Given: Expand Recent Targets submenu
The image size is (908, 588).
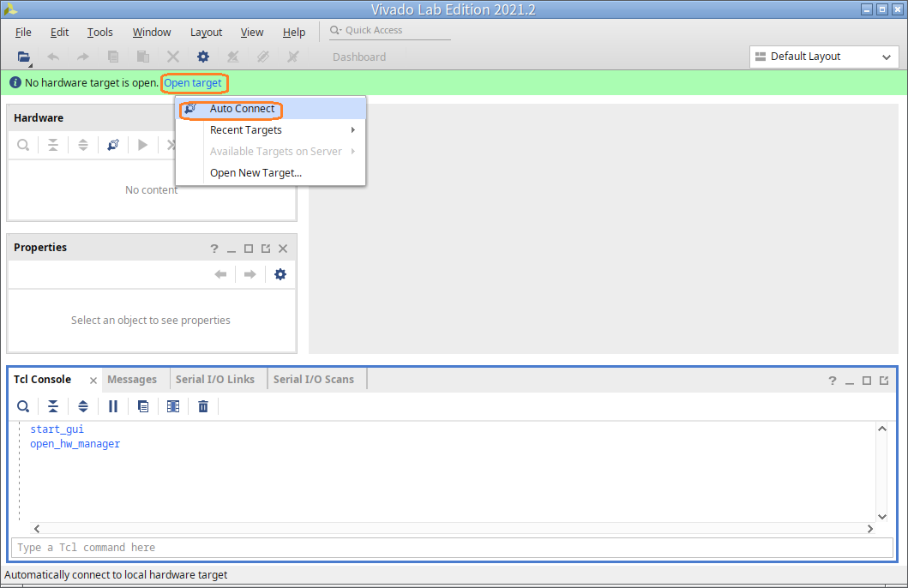Looking at the screenshot, I should [x=270, y=130].
